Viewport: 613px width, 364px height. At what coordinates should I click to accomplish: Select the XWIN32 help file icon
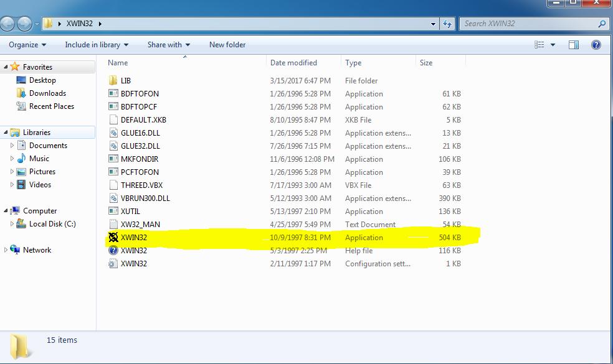[x=113, y=250]
